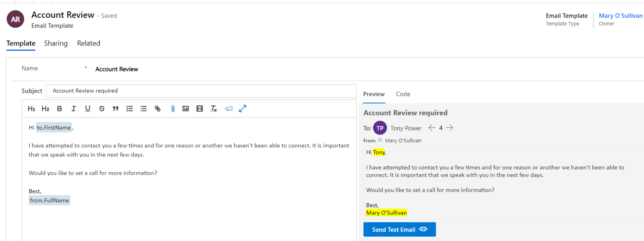
Task: Create a bulleted list
Action: [143, 109]
